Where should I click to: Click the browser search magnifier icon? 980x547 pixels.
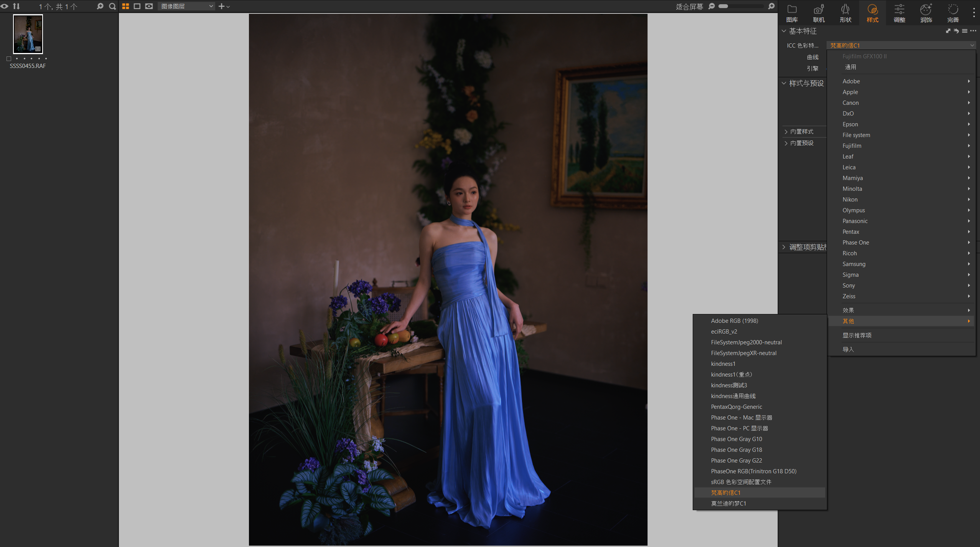(x=112, y=6)
